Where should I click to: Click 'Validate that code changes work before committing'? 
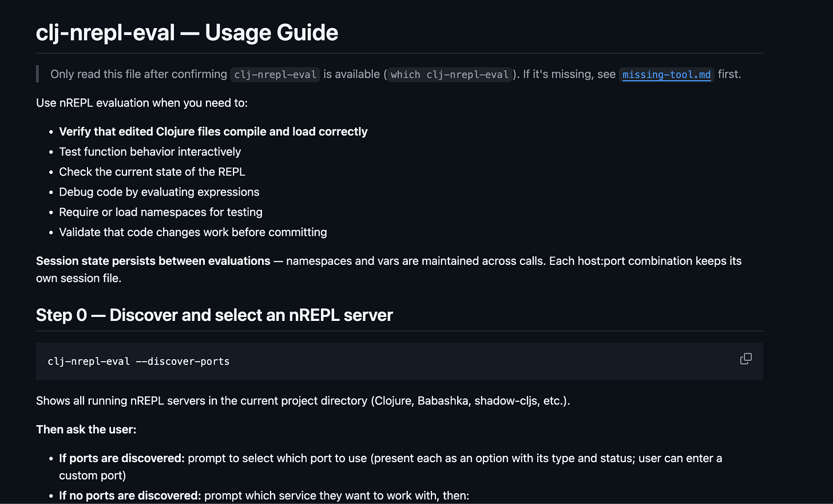(x=193, y=232)
